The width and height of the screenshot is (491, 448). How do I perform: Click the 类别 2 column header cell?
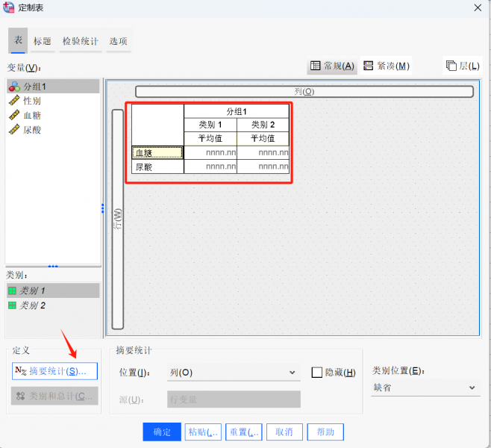[263, 125]
